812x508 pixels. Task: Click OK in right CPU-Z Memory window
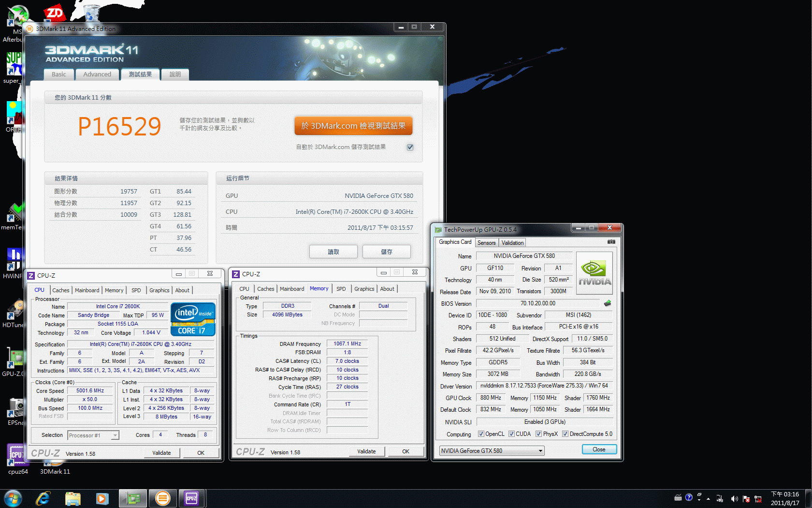point(406,451)
